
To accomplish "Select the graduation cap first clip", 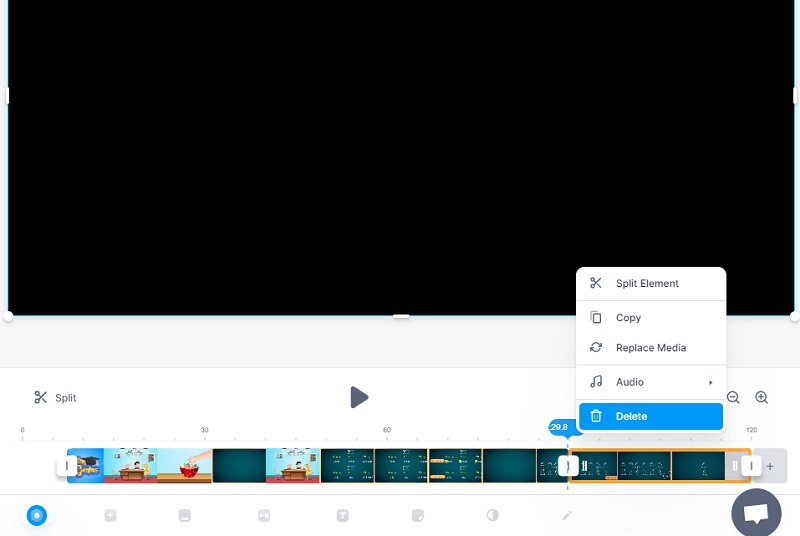I will 86,466.
